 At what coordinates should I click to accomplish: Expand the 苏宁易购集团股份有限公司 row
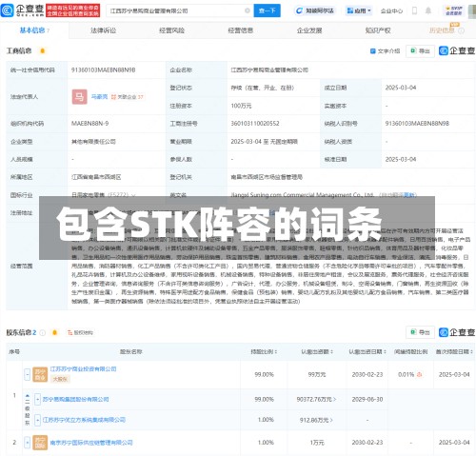[37, 399]
